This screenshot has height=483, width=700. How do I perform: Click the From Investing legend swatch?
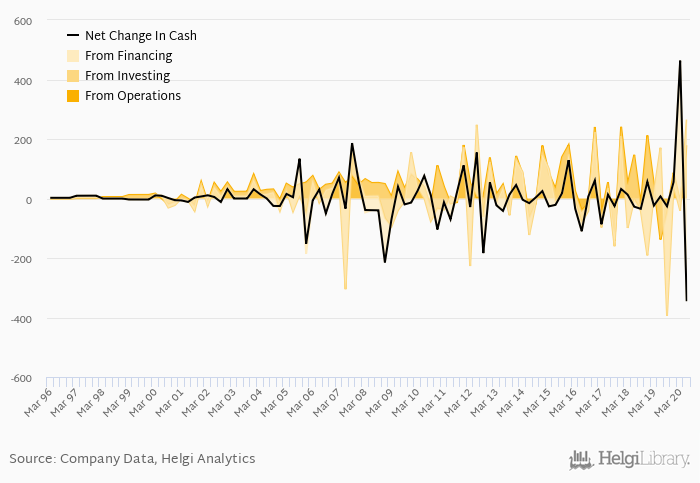tap(73, 76)
